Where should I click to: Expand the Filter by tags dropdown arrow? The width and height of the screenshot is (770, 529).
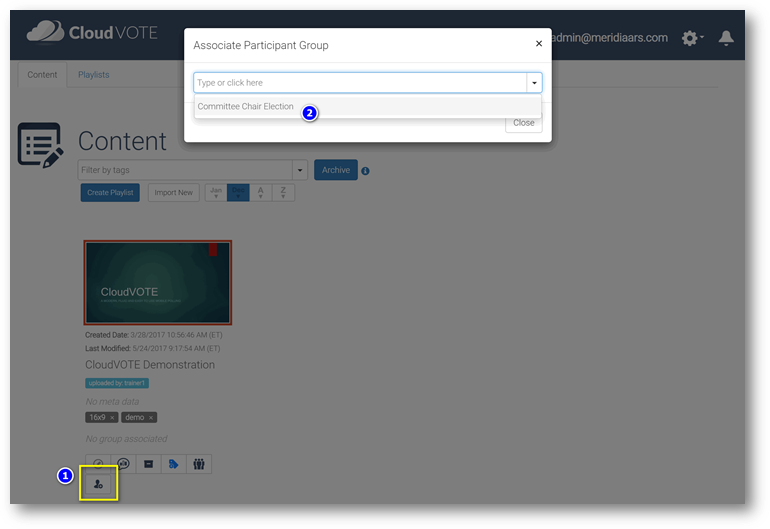300,170
